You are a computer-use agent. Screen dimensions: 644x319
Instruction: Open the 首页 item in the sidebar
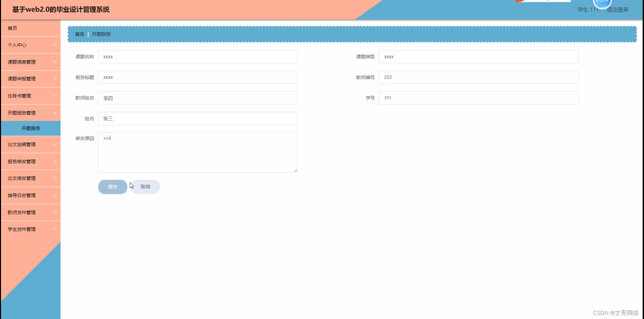[x=12, y=28]
